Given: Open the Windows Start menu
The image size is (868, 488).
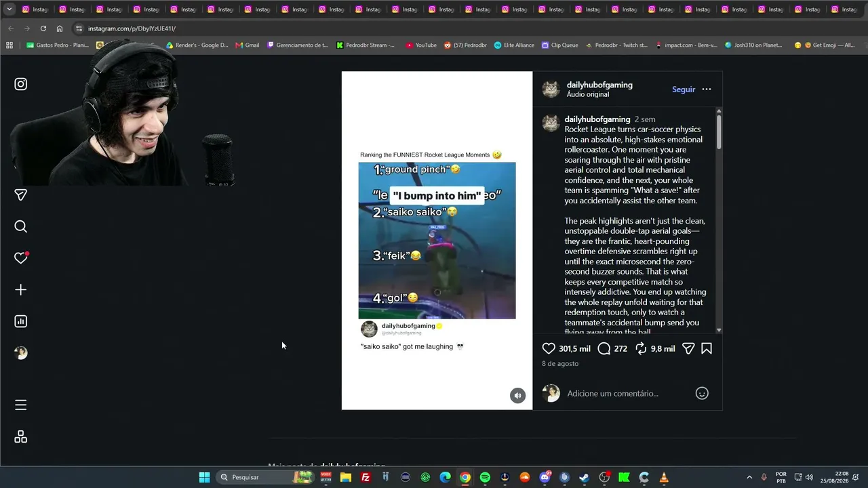Looking at the screenshot, I should click(x=204, y=477).
